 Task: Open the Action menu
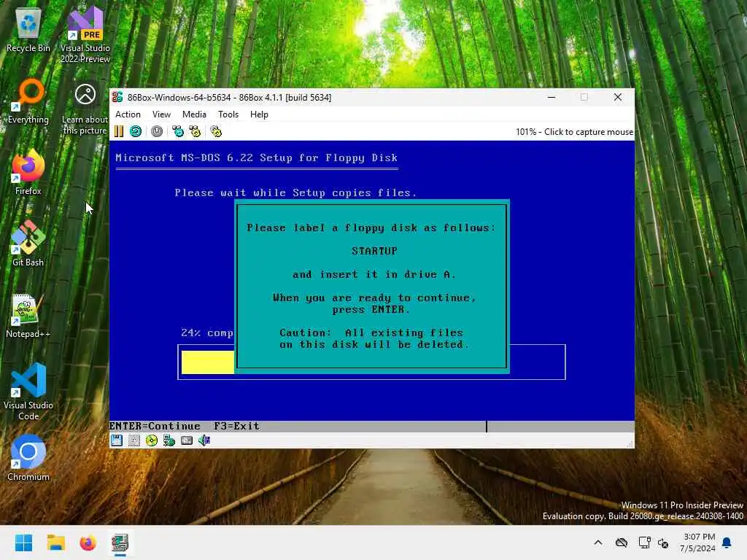pos(128,114)
